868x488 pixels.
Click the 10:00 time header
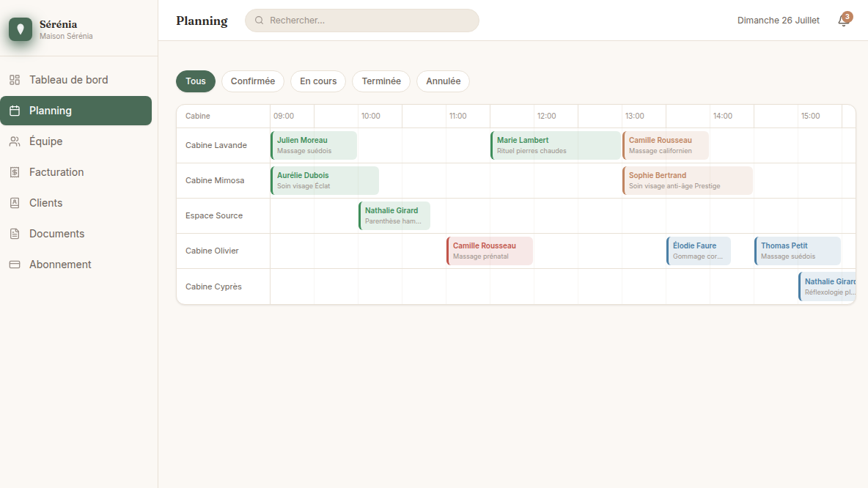click(371, 117)
